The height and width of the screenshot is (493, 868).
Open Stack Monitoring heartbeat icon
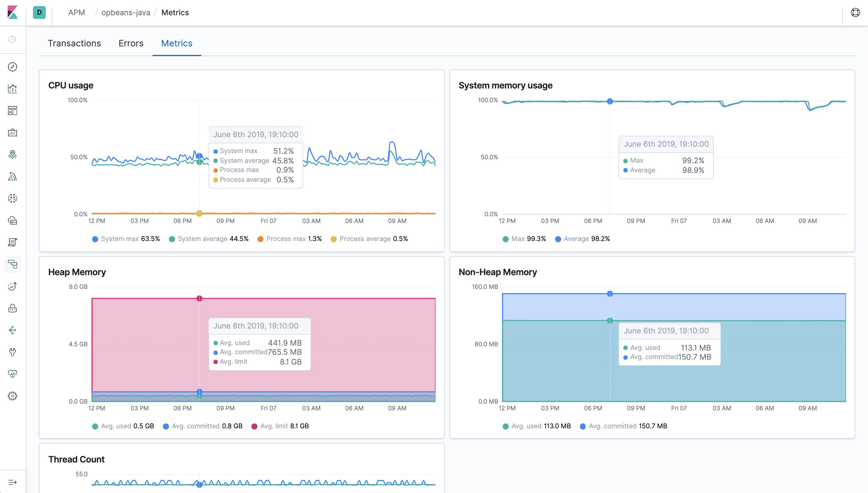click(13, 374)
